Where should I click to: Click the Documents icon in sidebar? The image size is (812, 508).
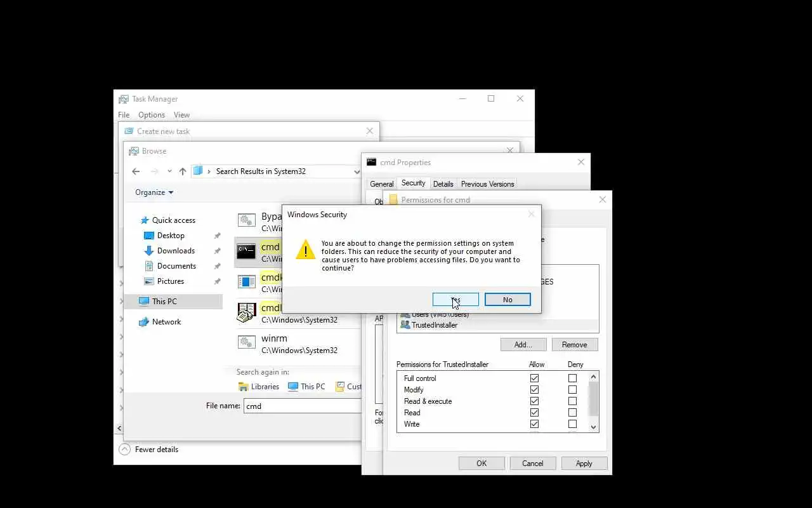pyautogui.click(x=149, y=266)
